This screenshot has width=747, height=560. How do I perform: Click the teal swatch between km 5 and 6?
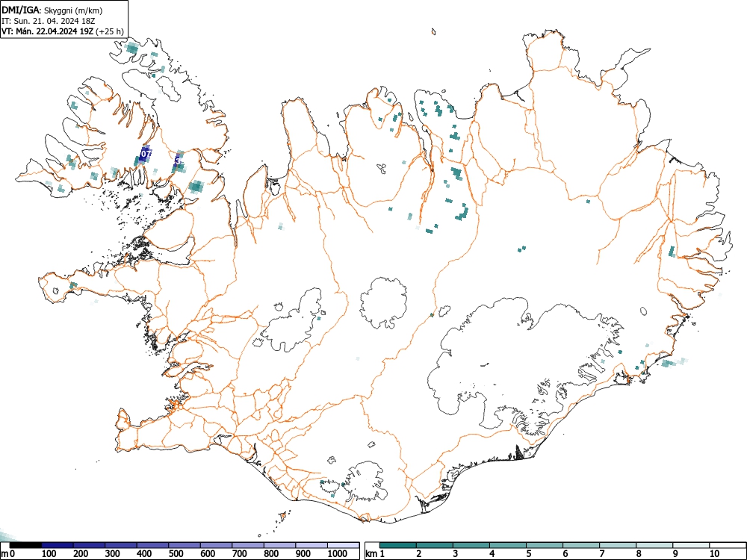pos(545,545)
